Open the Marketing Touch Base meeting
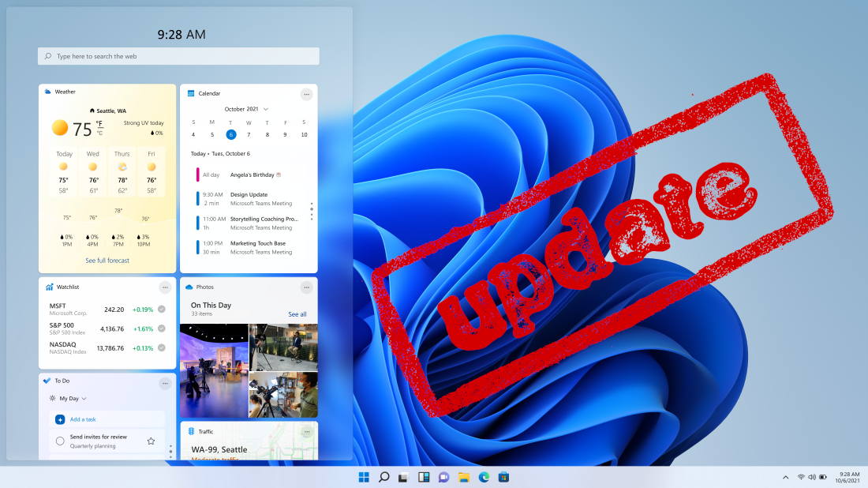 [247, 248]
